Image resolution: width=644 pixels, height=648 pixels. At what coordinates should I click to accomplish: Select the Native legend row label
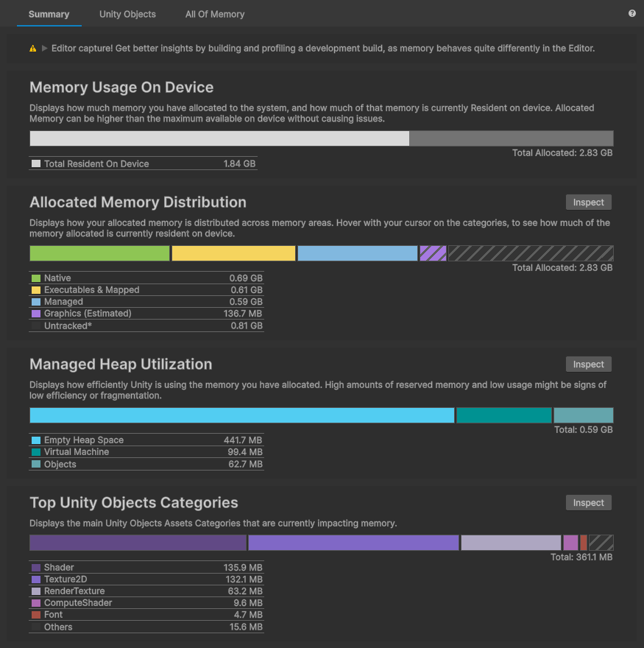(57, 278)
